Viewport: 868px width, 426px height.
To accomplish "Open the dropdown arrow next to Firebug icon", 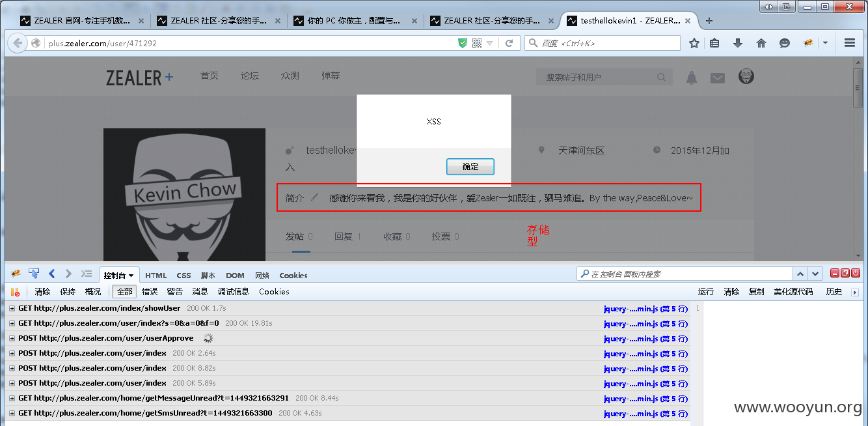I will [x=825, y=44].
